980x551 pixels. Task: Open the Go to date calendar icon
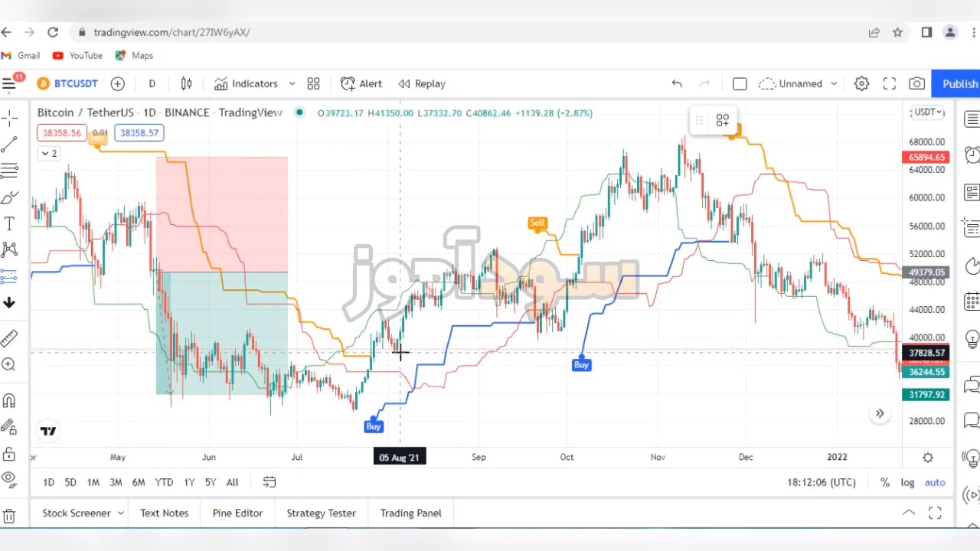pyautogui.click(x=269, y=482)
